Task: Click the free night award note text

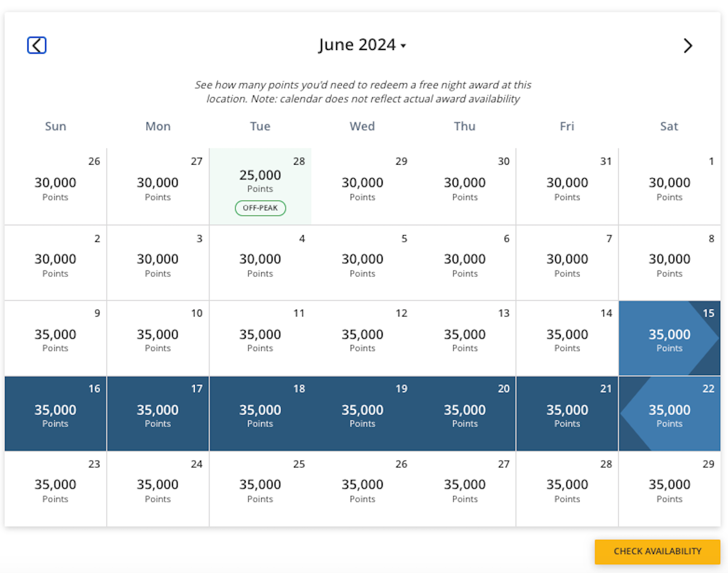Action: [363, 92]
